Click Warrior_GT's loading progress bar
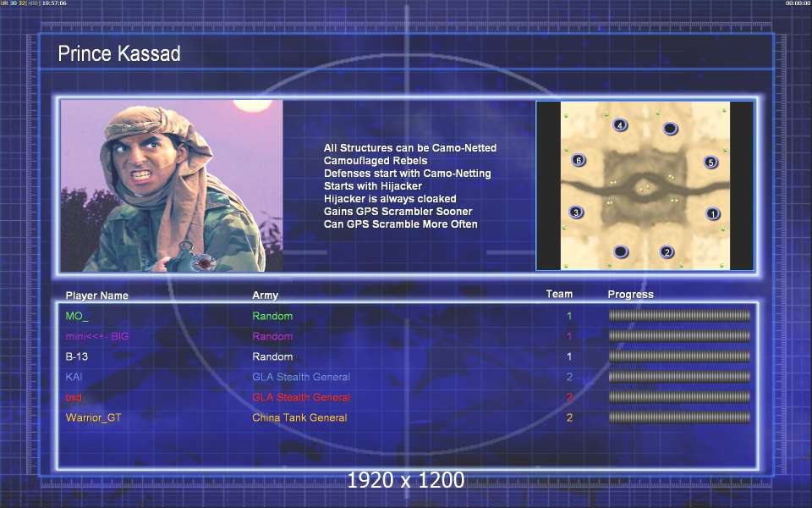The height and width of the screenshot is (508, 812). click(x=679, y=417)
